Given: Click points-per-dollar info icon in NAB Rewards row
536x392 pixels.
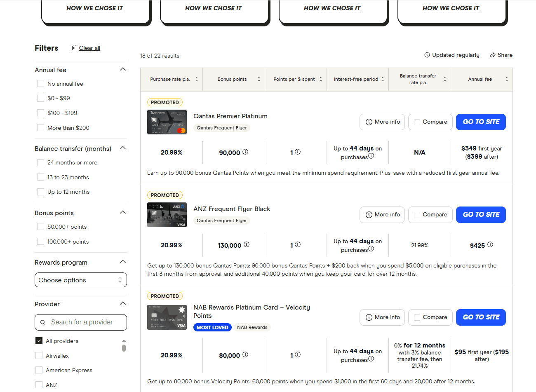Looking at the screenshot, I should click(298, 354).
